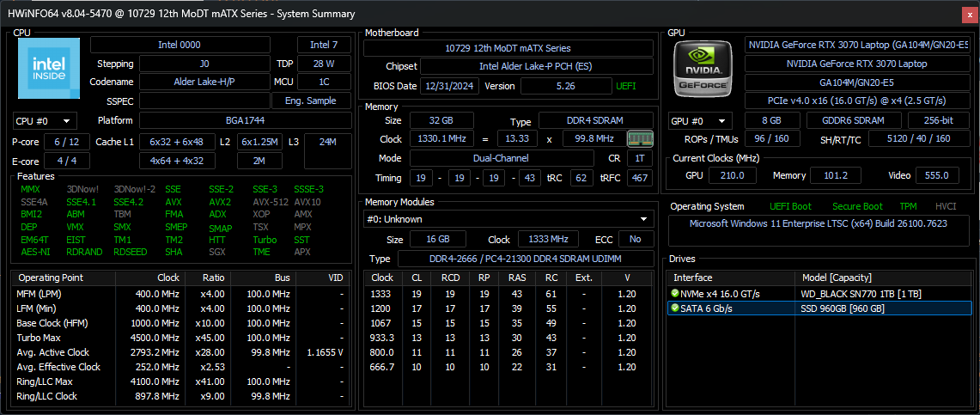Image resolution: width=980 pixels, height=415 pixels.
Task: Click the Avg. Active Clock row
Action: 181,352
